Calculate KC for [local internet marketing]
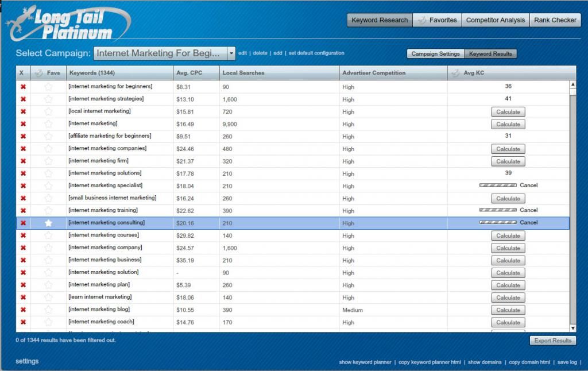Screen dimensions: 588x371 pos(508,112)
